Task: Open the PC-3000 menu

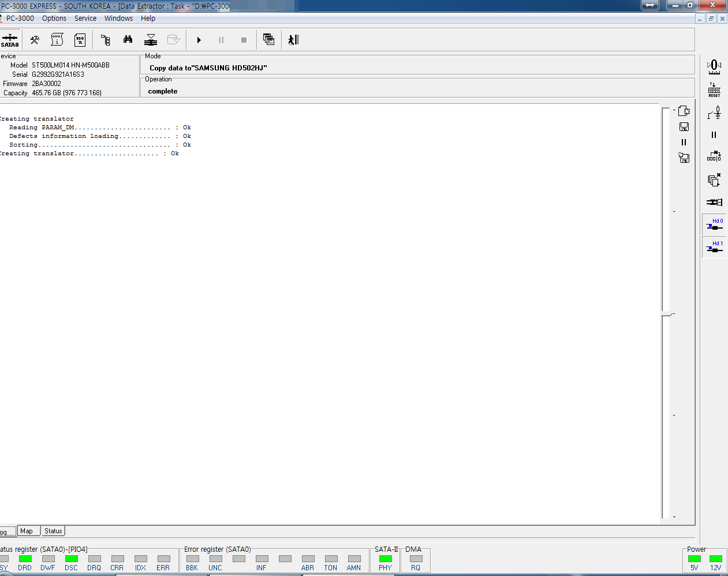Action: coord(20,18)
